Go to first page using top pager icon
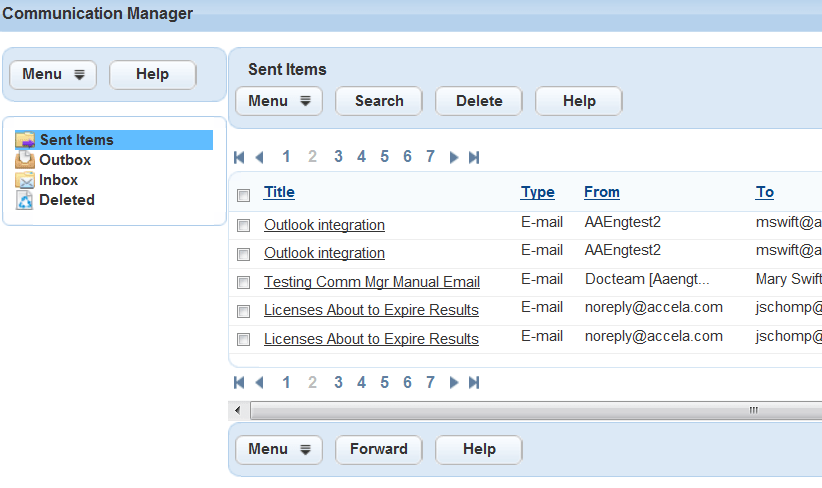 pos(239,157)
